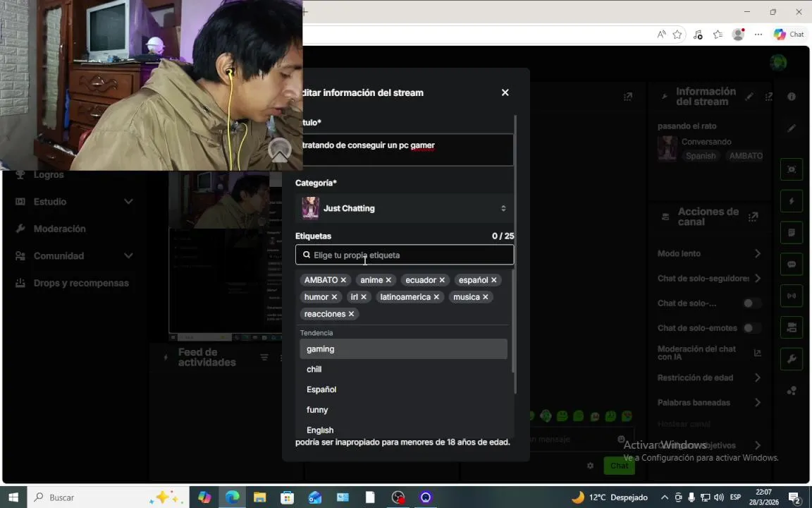The width and height of the screenshot is (812, 508).
Task: Select the Español trending tag
Action: click(403, 389)
